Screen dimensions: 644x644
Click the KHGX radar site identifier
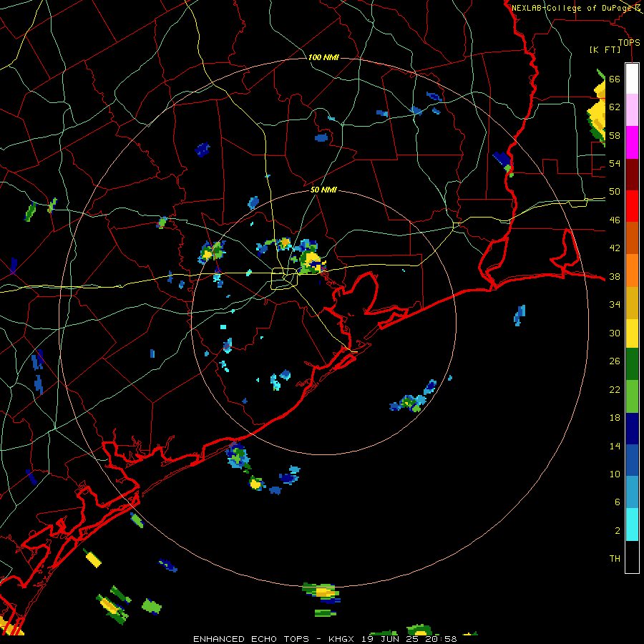coord(342,639)
